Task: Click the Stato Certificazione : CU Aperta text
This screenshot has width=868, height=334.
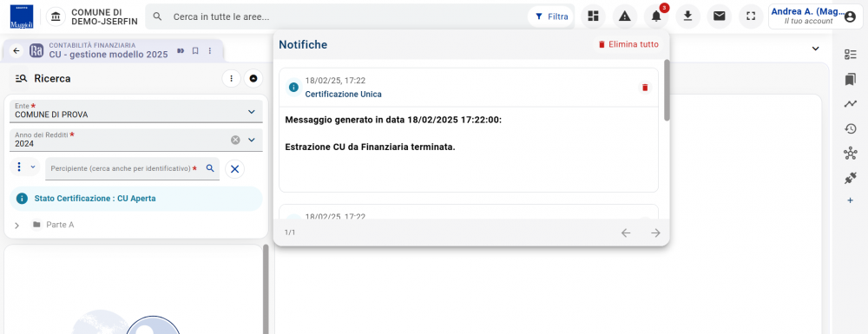Action: 95,199
